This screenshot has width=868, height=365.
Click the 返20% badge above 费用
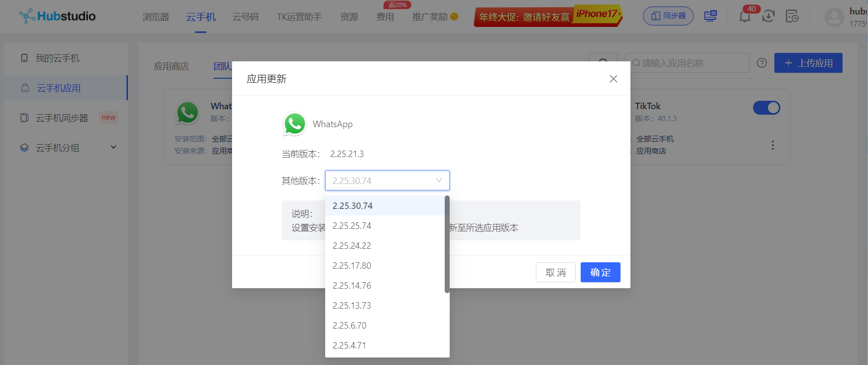click(x=397, y=4)
